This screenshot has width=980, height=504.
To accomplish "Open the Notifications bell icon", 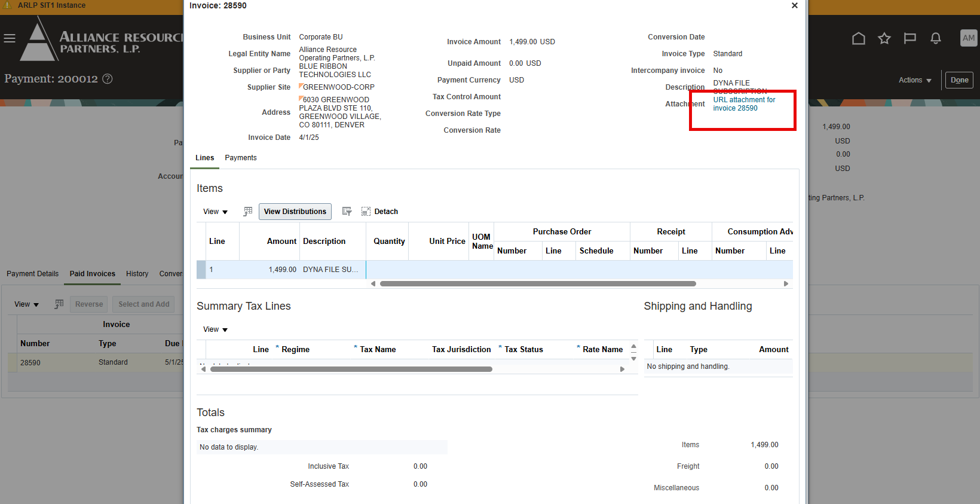I will (935, 38).
